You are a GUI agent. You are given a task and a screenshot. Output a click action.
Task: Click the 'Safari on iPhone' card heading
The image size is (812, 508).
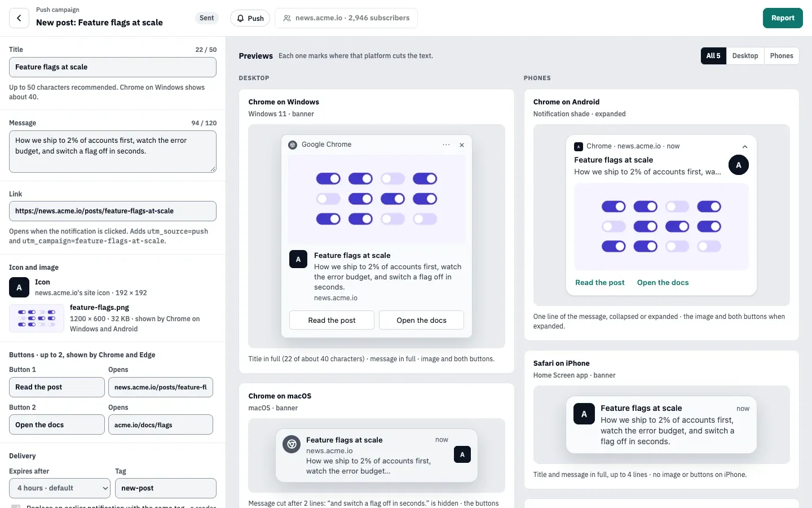[562, 364]
